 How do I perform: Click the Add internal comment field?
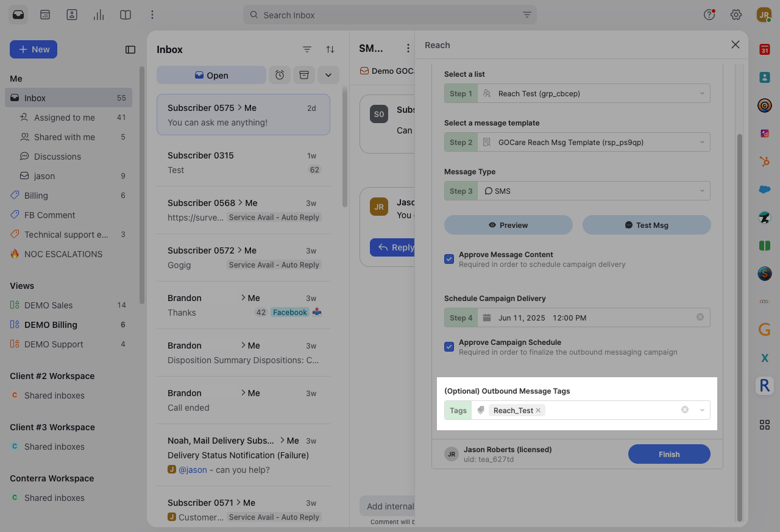tap(388, 506)
